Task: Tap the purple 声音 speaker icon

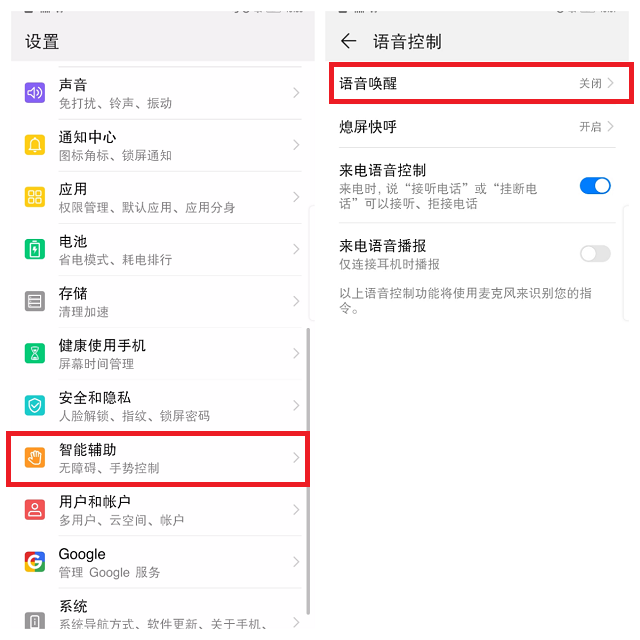Action: click(35, 93)
